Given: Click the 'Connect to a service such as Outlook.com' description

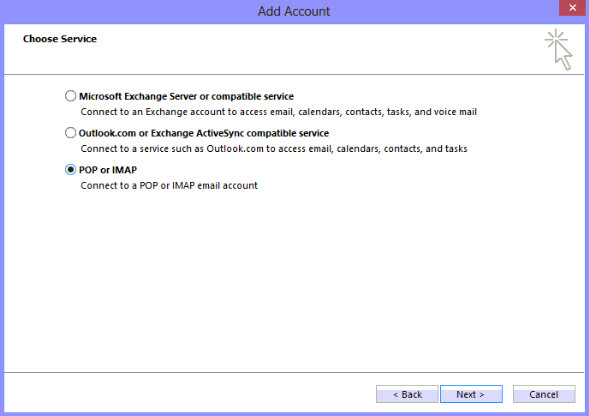Looking at the screenshot, I should coord(274,148).
